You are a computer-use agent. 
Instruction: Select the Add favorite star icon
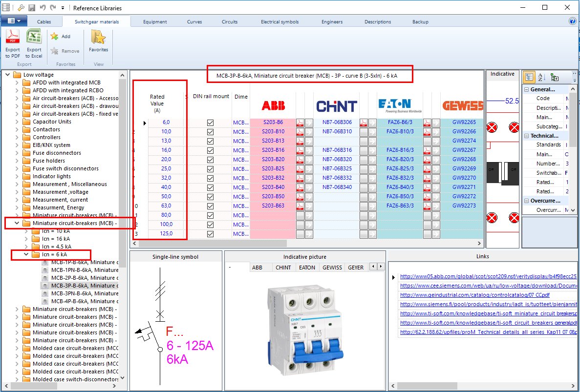pos(55,36)
